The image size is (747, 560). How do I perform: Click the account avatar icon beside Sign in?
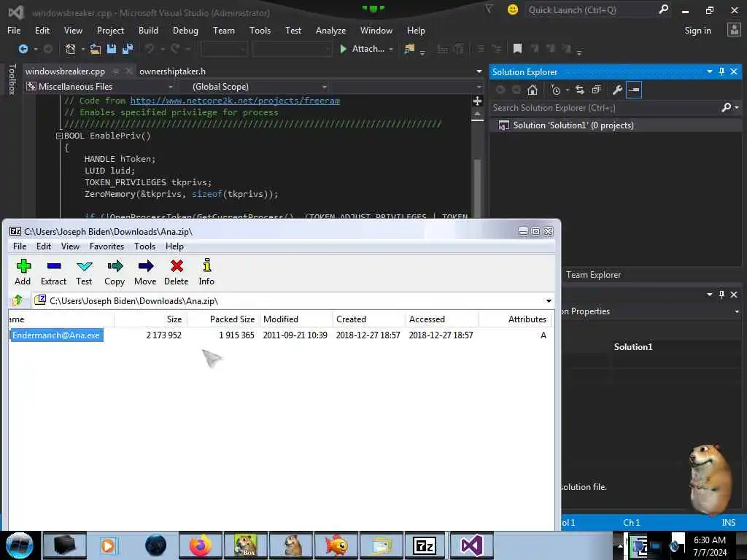coord(734,30)
